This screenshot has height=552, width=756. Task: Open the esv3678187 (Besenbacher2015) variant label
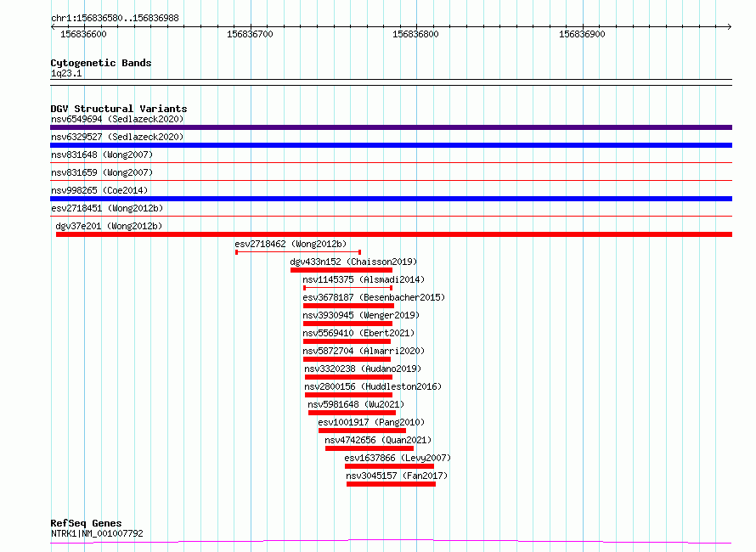[374, 297]
